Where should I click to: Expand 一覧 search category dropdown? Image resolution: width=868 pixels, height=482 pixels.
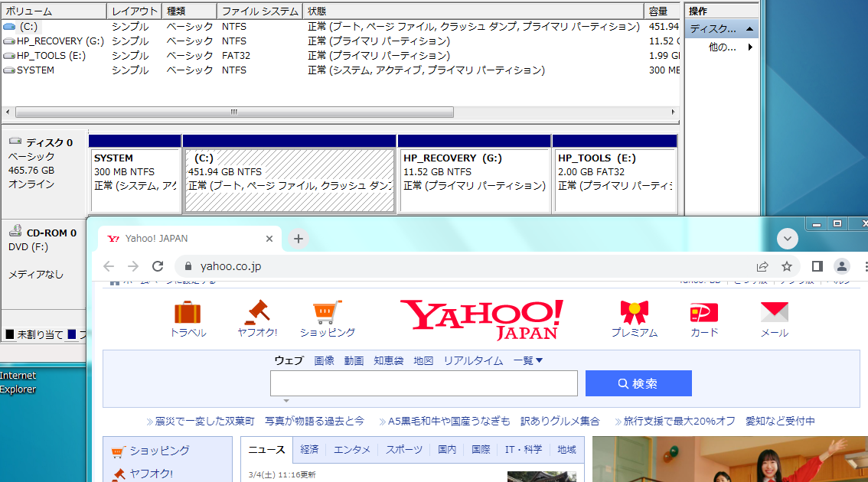point(527,361)
